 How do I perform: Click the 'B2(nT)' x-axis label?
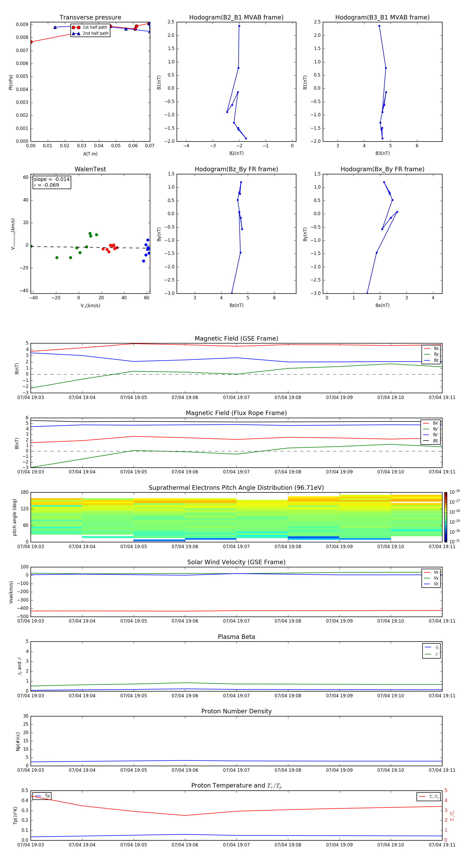click(x=236, y=153)
